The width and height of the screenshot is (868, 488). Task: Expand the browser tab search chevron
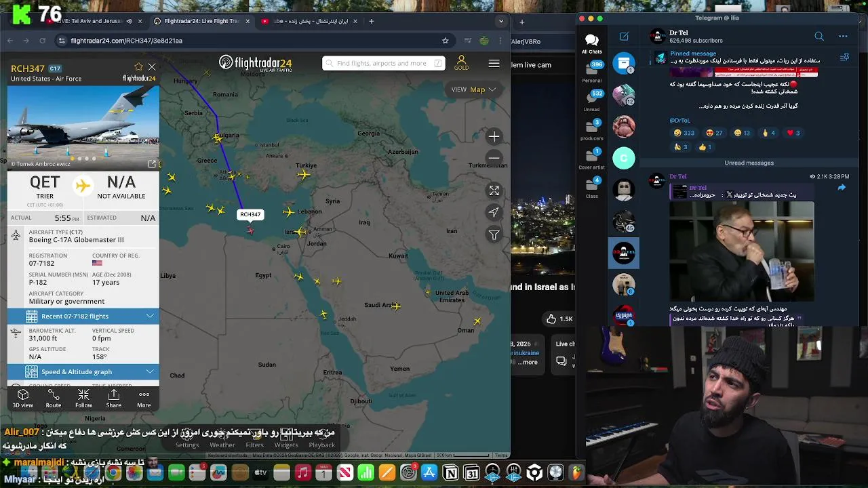(501, 21)
